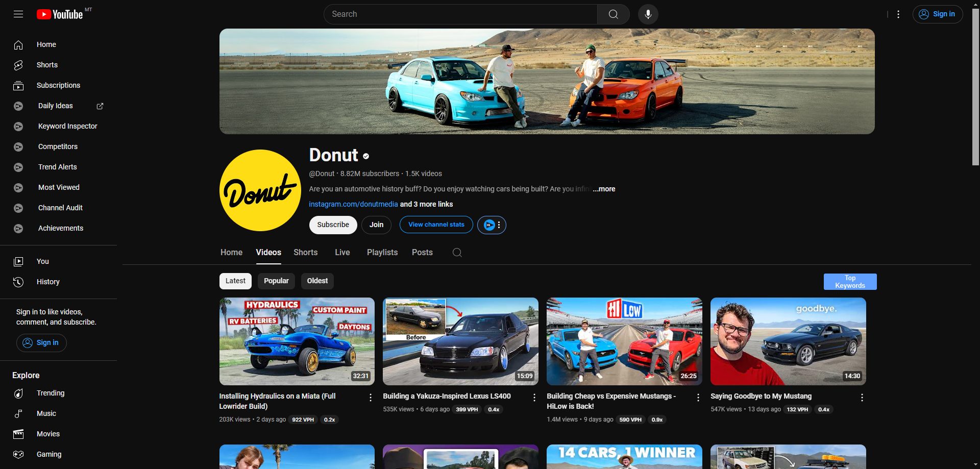Open Trending under Explore
Viewport: 980px width, 469px height.
(58, 393)
